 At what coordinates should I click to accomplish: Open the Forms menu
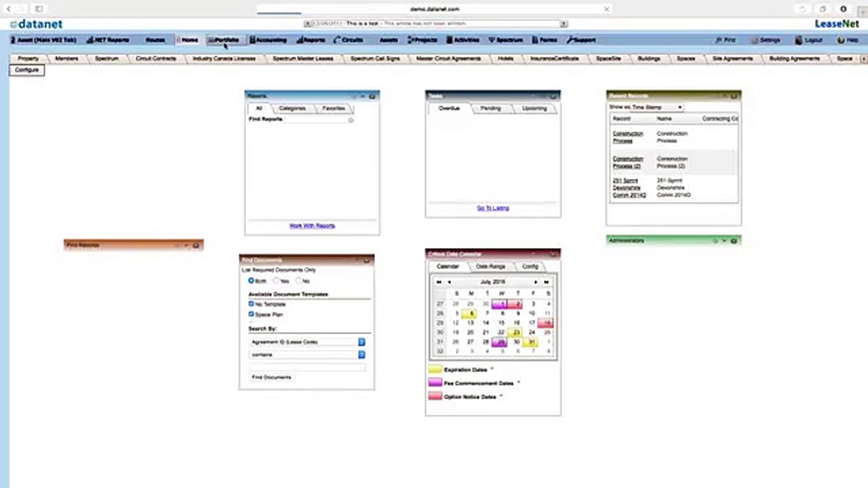(545, 40)
